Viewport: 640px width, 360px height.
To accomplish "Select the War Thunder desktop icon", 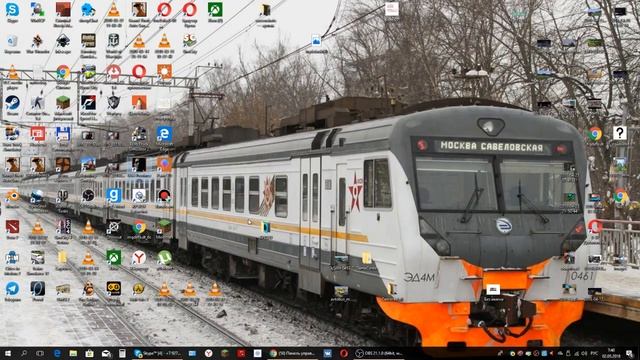I will pos(38,40).
